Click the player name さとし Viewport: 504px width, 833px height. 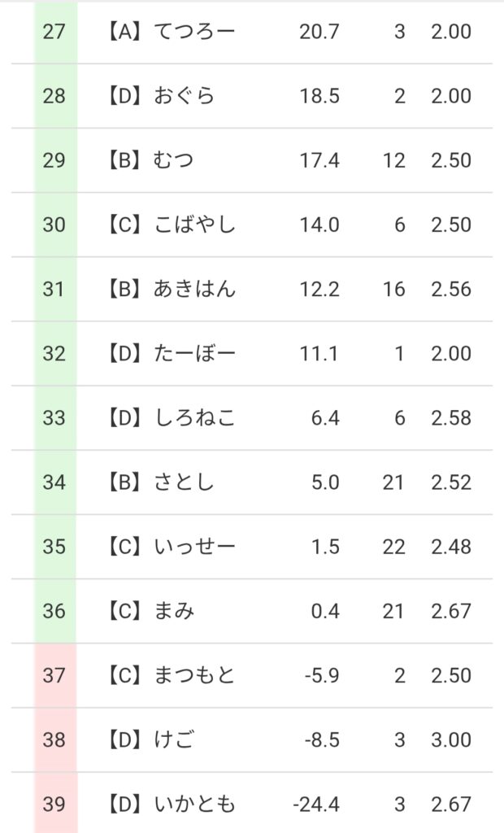185,482
